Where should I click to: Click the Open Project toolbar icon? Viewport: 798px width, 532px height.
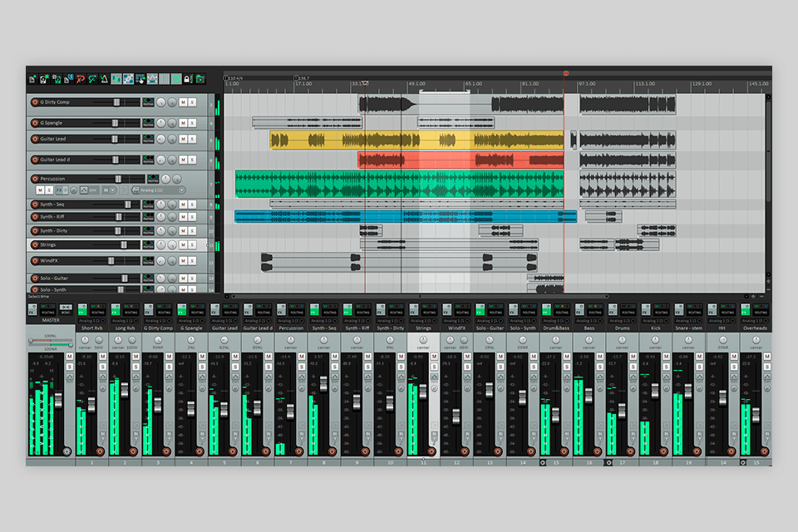44,79
